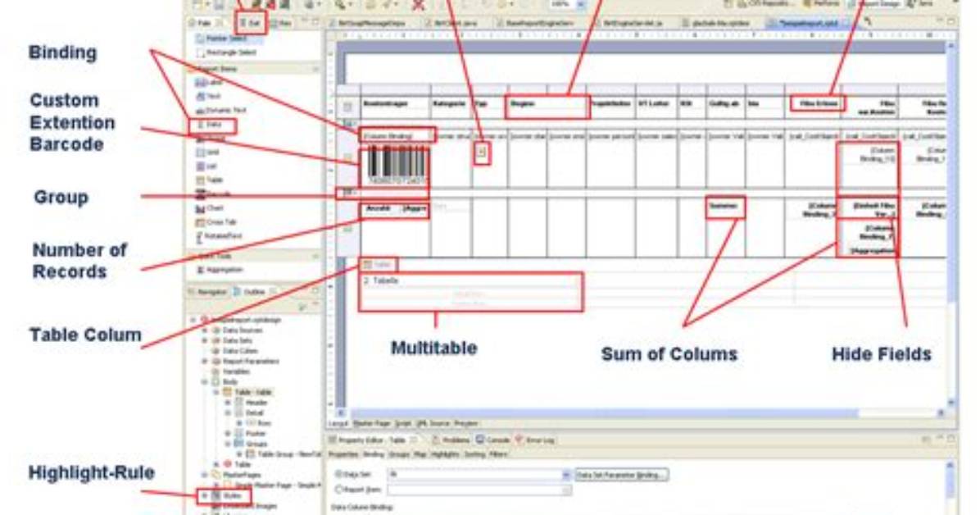
Task: Expand the Report Parameters node
Action: (x=204, y=362)
